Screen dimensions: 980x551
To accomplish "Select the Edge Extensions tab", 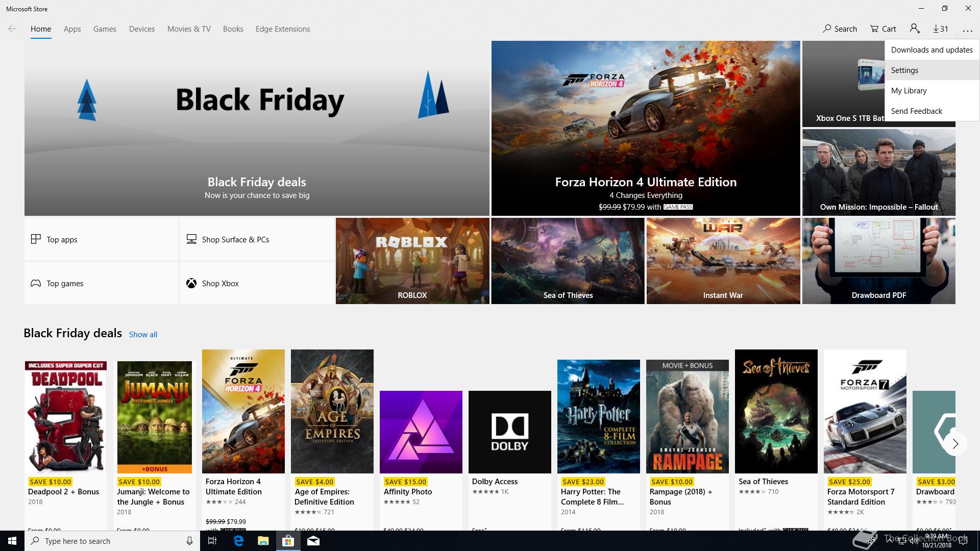I will (x=283, y=29).
